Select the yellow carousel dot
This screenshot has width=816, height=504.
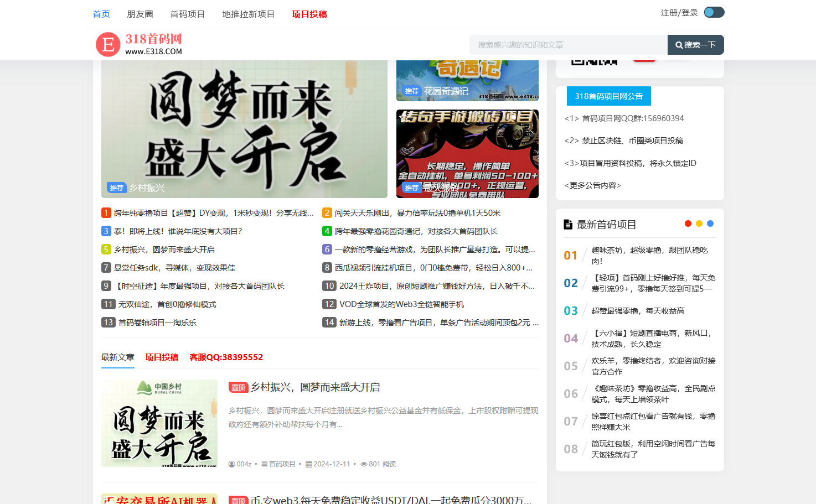(x=699, y=224)
